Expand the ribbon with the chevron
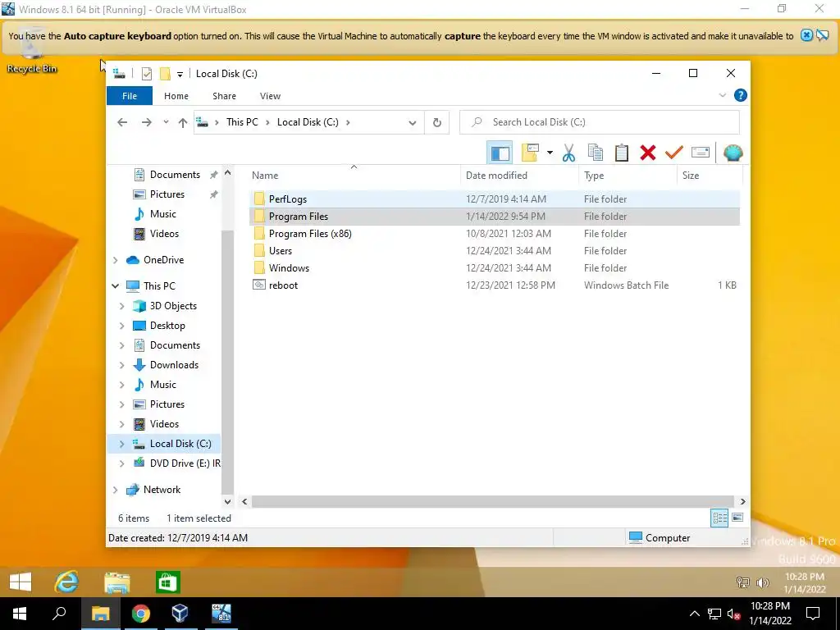 (722, 95)
